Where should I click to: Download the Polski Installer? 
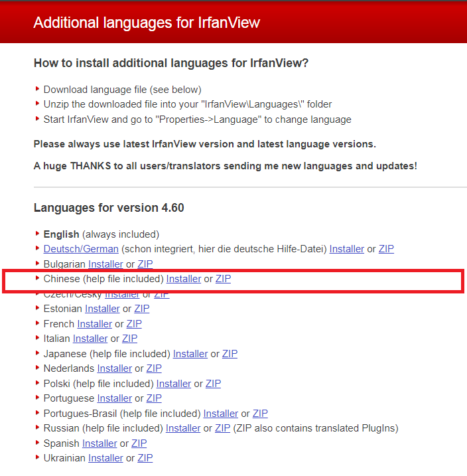(174, 384)
